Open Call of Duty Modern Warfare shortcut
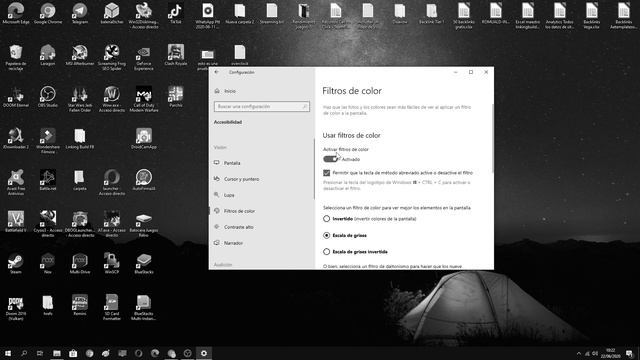Screen dimensions: 640x360 click(x=144, y=99)
